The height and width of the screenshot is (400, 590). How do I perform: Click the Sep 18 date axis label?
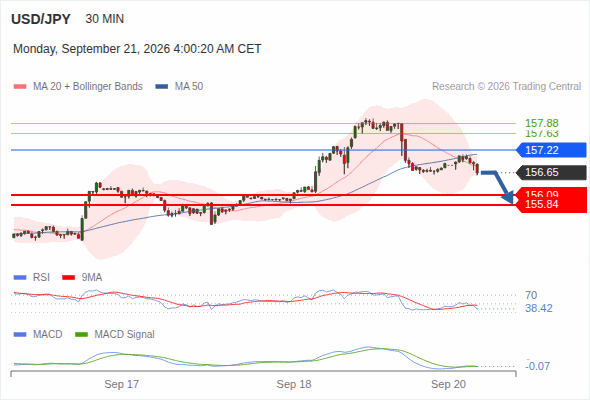click(294, 384)
